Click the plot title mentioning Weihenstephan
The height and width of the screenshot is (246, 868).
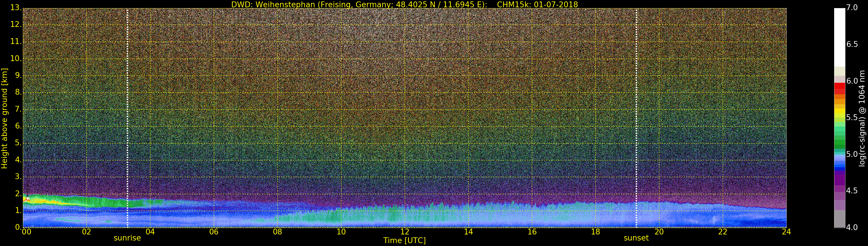(x=404, y=4)
